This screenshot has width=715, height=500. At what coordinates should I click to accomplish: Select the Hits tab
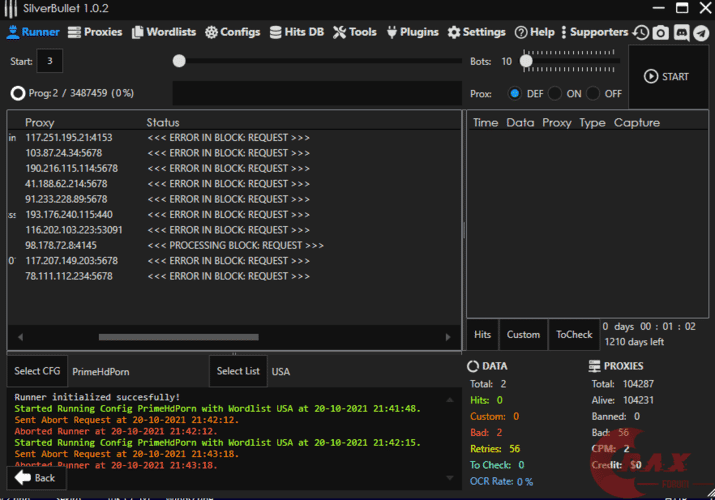482,335
